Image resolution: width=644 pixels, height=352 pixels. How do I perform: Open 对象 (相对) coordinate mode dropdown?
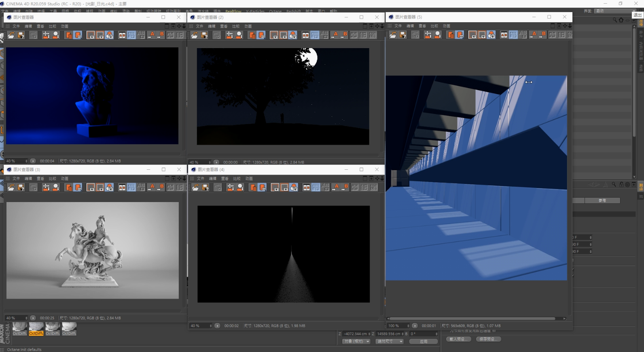pyautogui.click(x=356, y=341)
